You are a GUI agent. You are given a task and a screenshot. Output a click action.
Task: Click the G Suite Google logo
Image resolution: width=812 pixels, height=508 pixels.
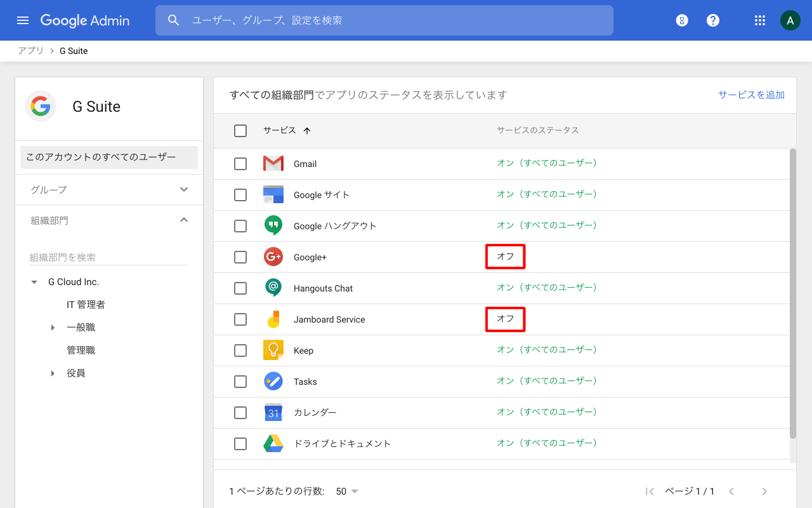coord(41,106)
